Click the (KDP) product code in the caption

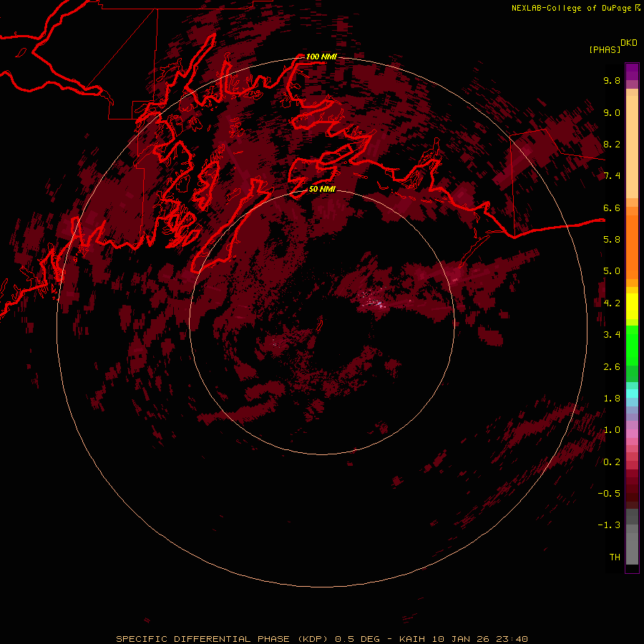[313, 639]
